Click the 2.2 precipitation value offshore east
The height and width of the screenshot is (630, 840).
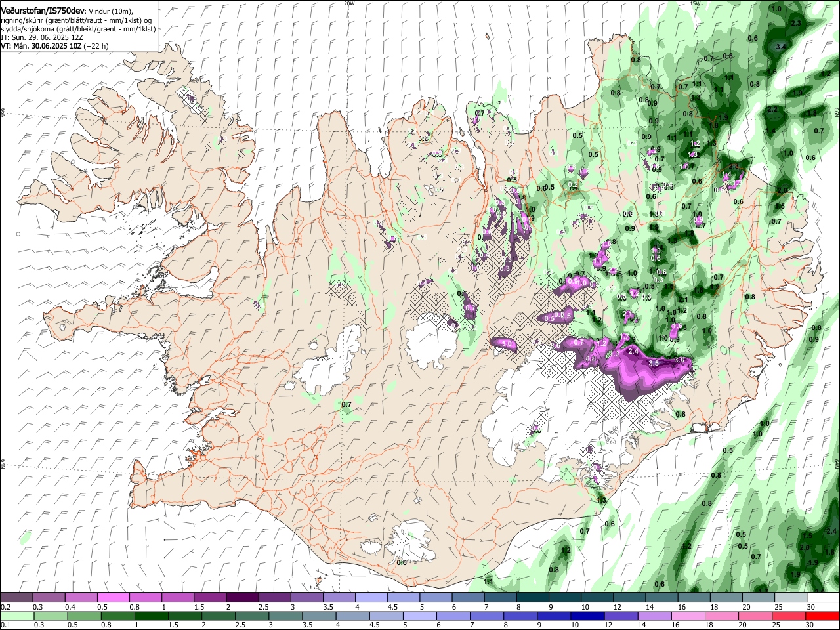click(x=772, y=109)
